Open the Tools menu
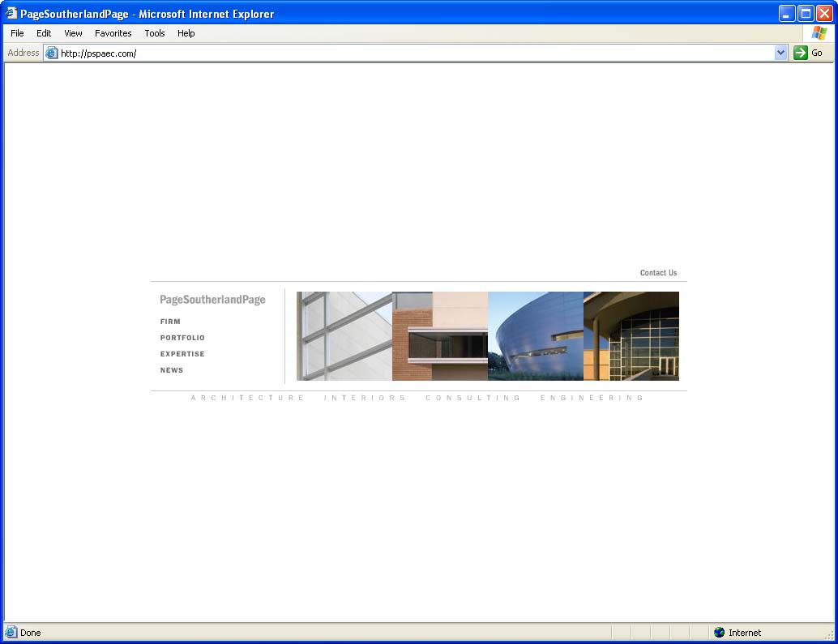 click(155, 33)
